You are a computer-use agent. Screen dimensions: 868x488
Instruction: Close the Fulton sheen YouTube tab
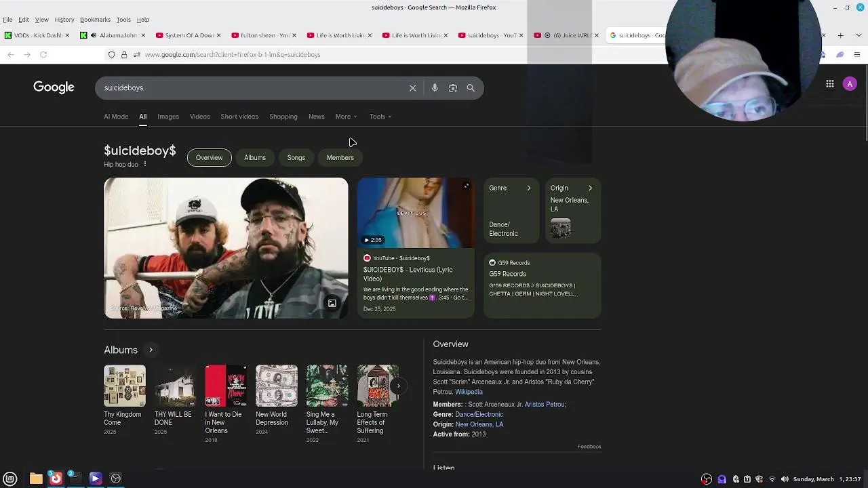click(x=294, y=35)
